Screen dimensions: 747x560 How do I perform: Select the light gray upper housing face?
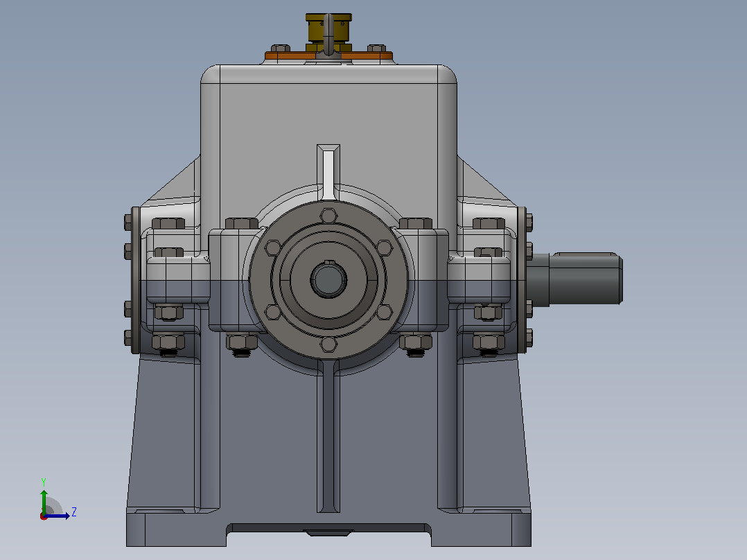[x=328, y=114]
